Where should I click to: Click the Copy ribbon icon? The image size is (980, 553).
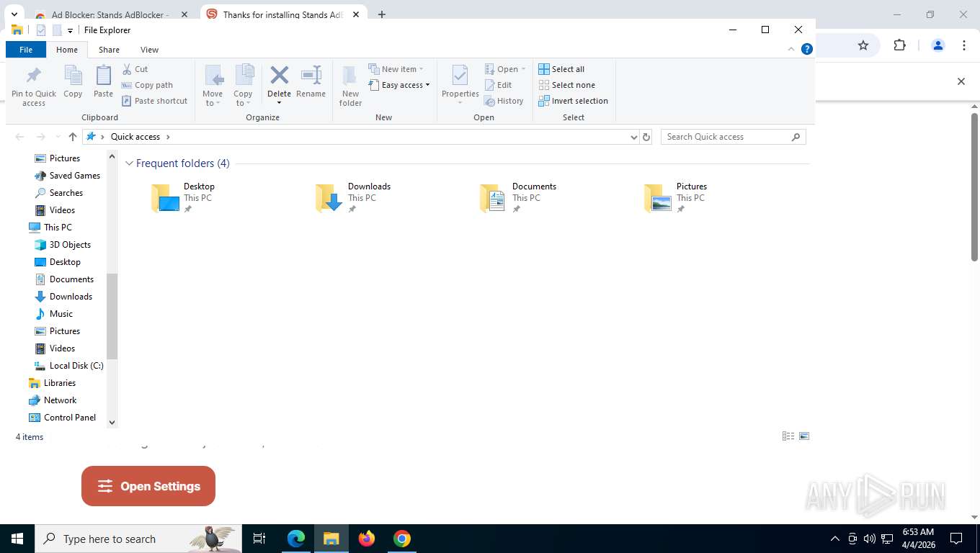73,76
